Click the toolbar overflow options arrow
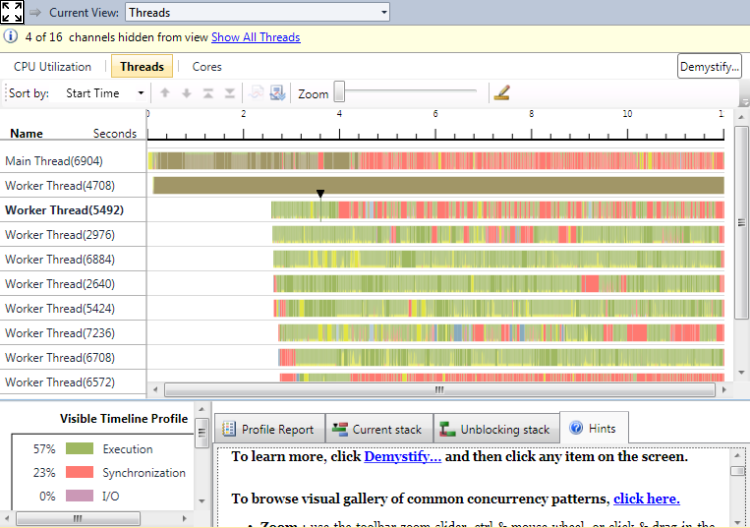 coord(744,102)
